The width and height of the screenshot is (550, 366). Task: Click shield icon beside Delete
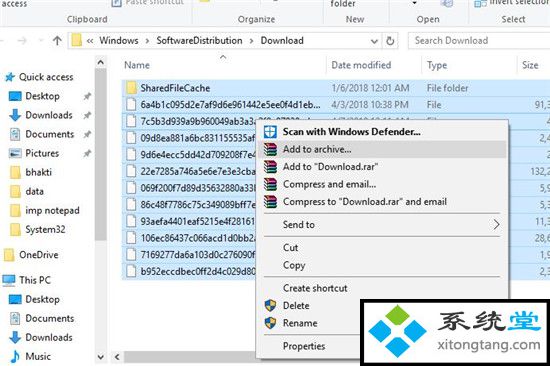click(270, 306)
